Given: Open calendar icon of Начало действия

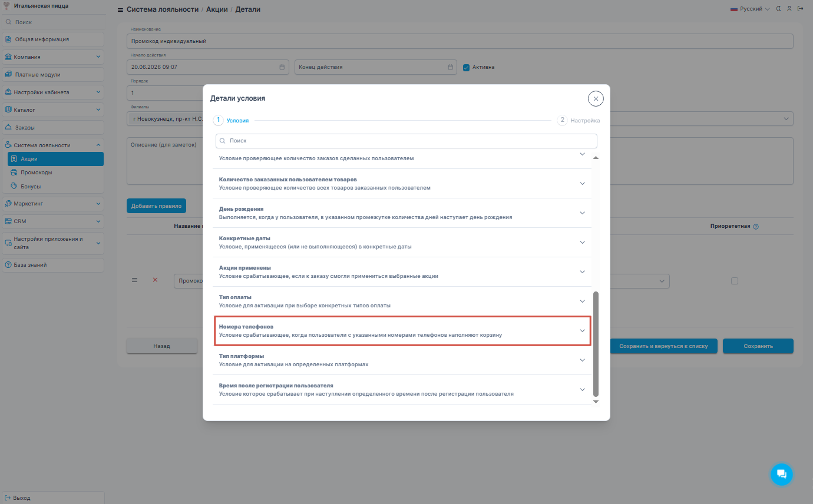Looking at the screenshot, I should 282,67.
